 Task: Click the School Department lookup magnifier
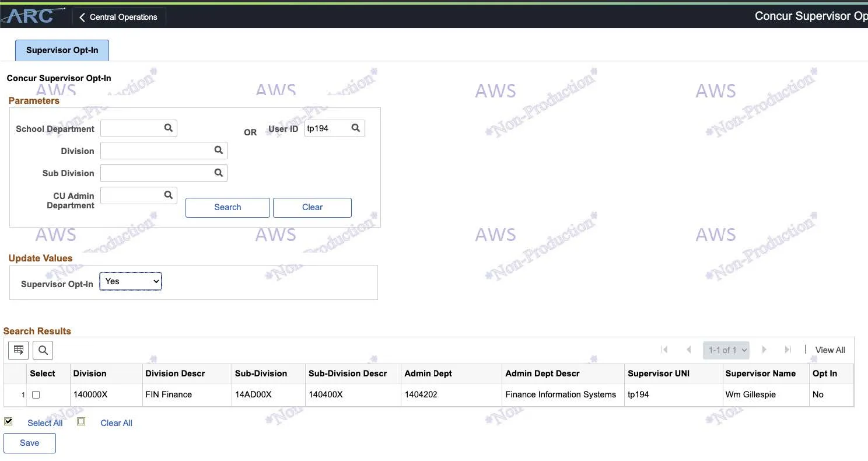pyautogui.click(x=169, y=128)
